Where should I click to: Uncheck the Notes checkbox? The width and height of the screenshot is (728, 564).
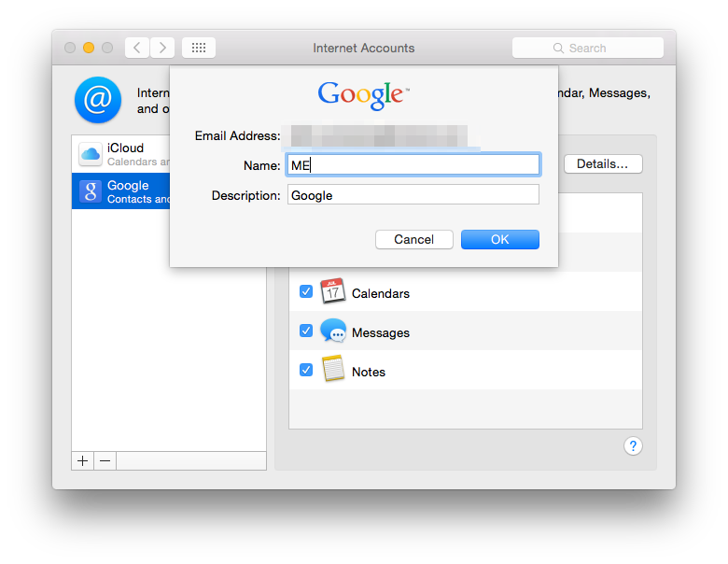[306, 371]
